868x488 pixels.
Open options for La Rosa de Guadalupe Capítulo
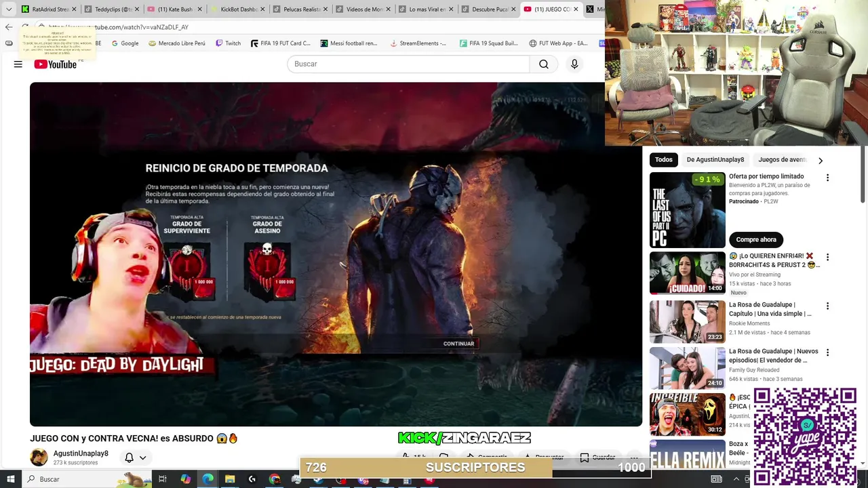click(827, 306)
